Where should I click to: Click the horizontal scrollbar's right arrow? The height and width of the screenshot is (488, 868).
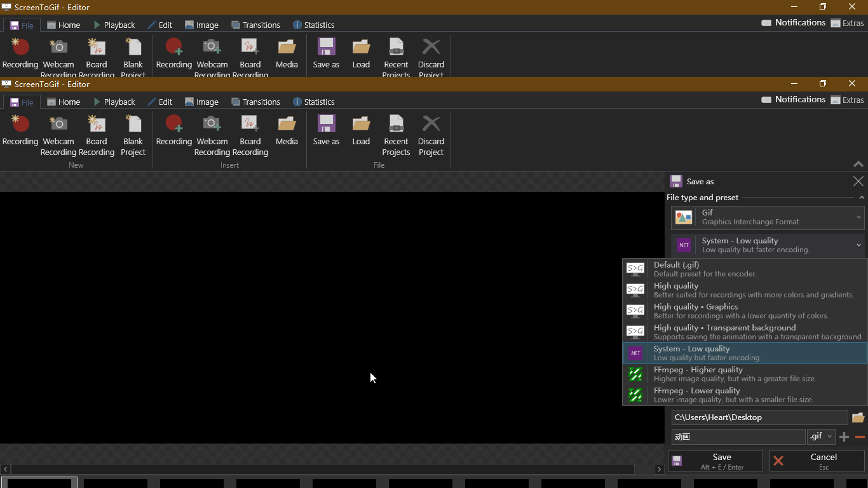tap(659, 469)
